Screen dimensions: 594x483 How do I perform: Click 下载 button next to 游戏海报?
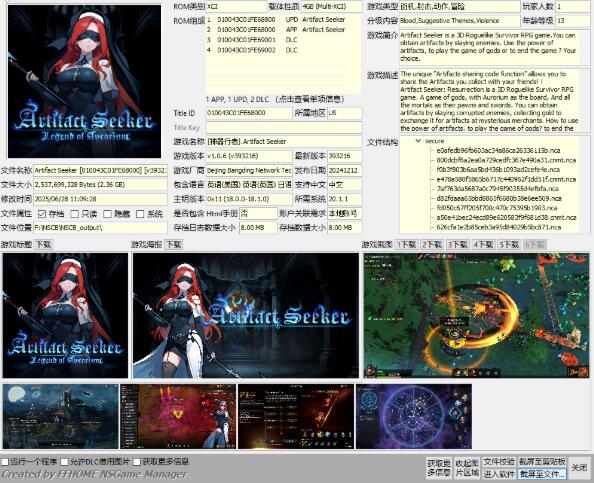click(174, 245)
